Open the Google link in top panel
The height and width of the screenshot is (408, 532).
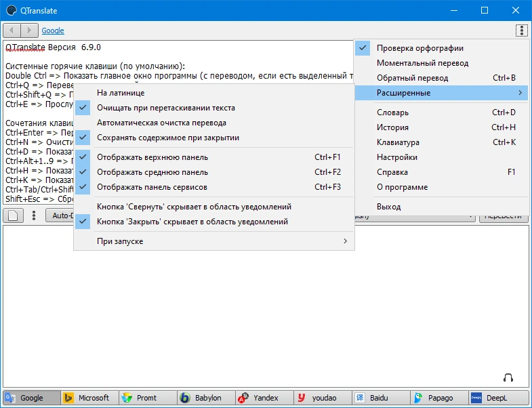(x=53, y=30)
